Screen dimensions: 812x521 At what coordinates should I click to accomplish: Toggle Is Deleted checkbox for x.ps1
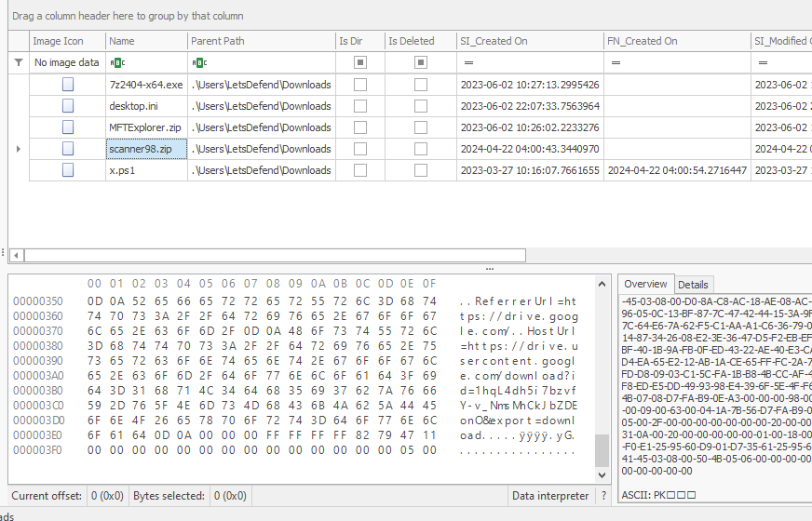tap(421, 170)
